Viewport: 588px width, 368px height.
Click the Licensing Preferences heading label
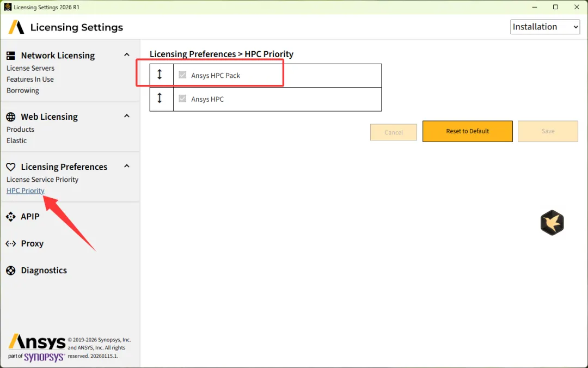tap(64, 167)
